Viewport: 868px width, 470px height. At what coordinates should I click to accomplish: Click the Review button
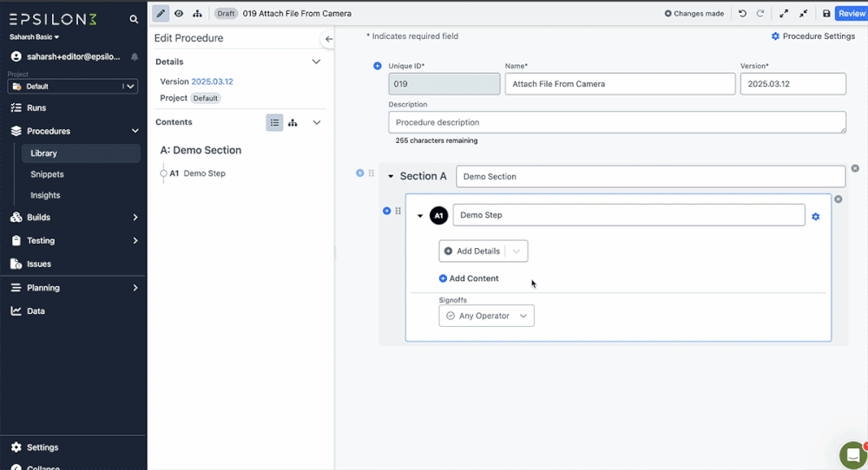tap(852, 13)
